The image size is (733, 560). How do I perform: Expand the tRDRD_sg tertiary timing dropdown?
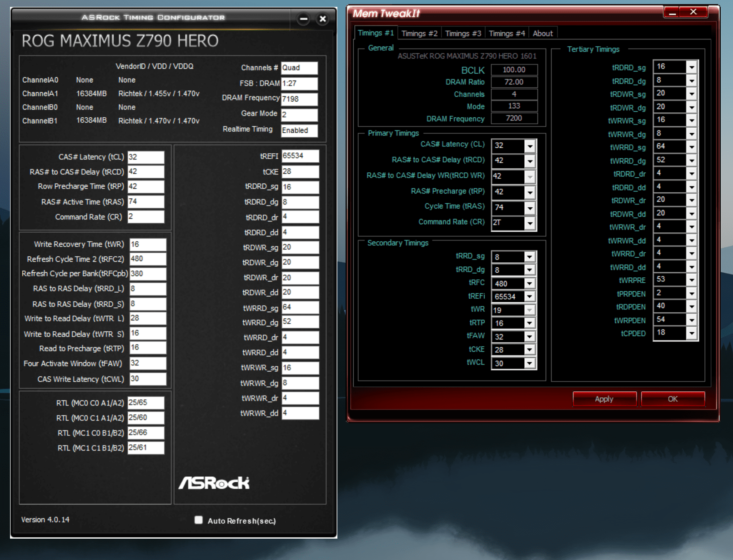692,67
